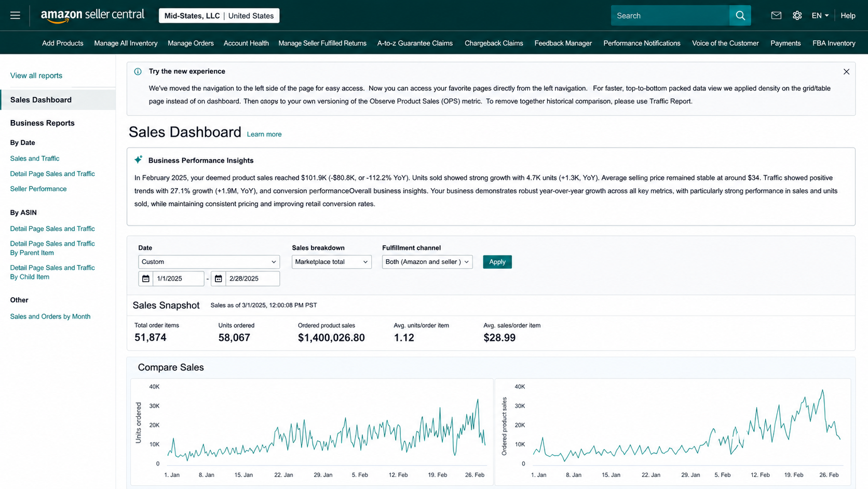The width and height of the screenshot is (868, 489).
Task: Open the Marketplace total sales breakdown dropdown
Action: pyautogui.click(x=332, y=262)
